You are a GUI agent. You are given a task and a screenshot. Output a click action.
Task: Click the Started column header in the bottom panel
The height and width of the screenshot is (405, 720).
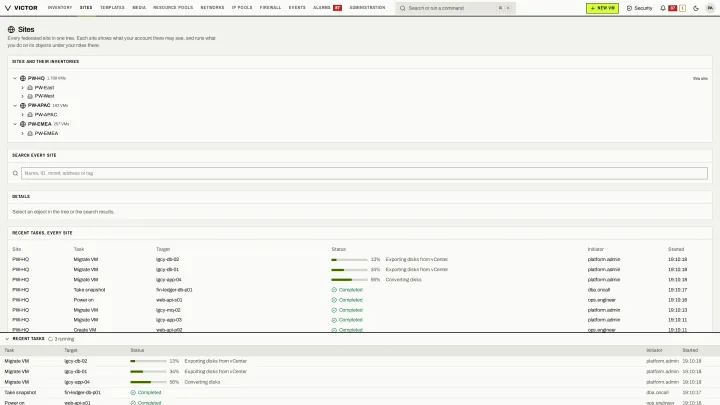click(690, 350)
